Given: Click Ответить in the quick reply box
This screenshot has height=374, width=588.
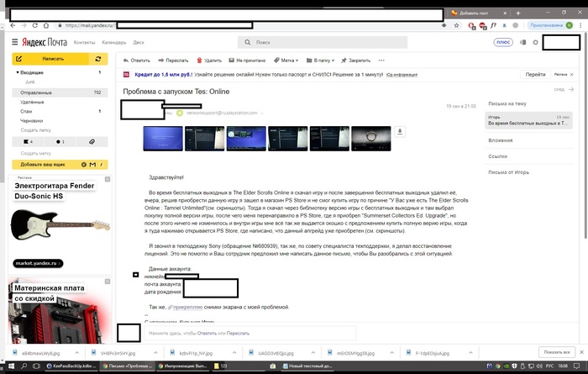Looking at the screenshot, I should coord(207,333).
